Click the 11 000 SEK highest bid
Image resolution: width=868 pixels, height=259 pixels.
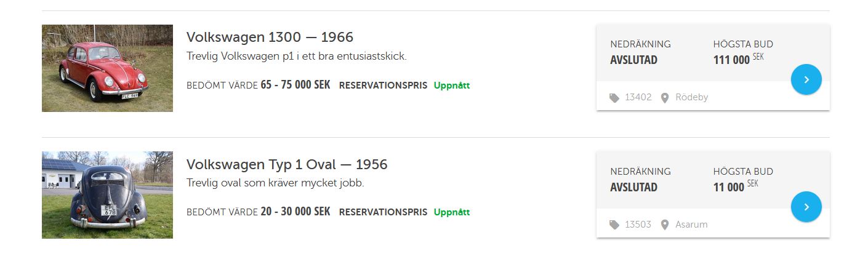click(x=735, y=186)
